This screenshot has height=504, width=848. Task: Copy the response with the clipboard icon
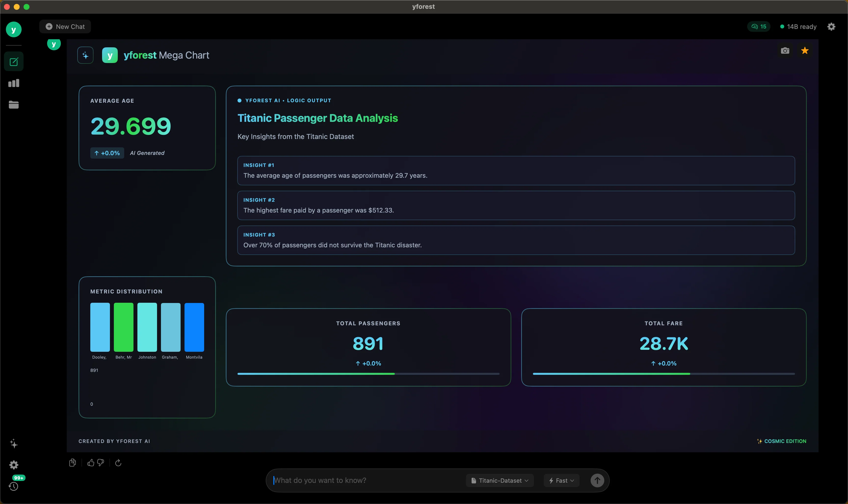point(72,463)
